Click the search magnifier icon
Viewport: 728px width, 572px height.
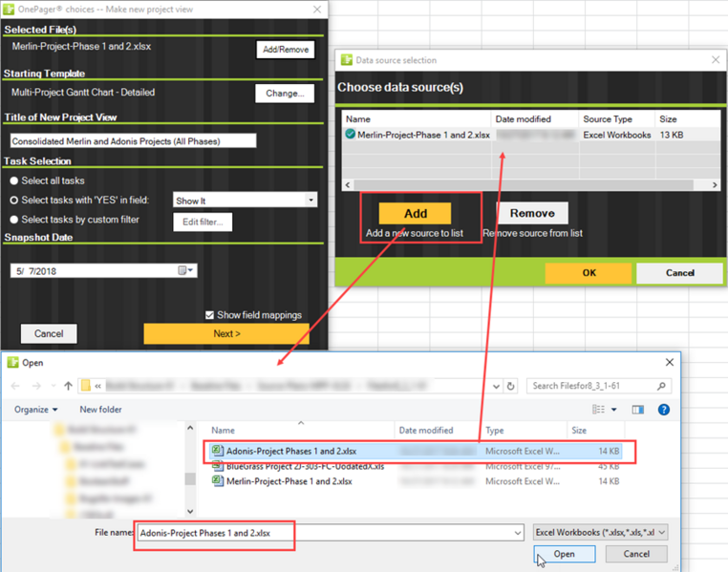[x=662, y=386]
